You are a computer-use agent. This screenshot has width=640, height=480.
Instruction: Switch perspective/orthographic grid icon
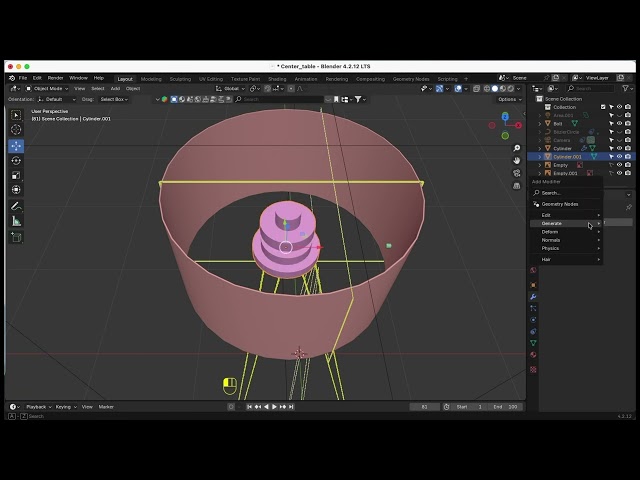point(517,186)
